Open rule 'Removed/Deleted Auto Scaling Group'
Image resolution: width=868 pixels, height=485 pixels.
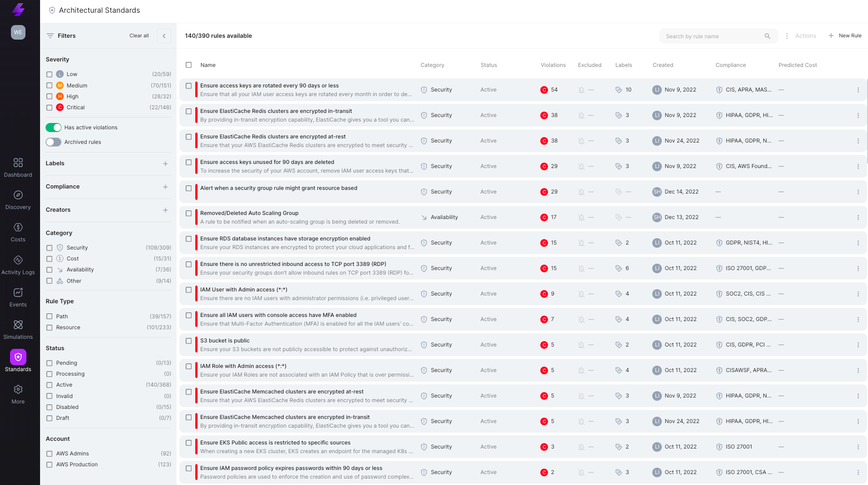[x=249, y=213]
